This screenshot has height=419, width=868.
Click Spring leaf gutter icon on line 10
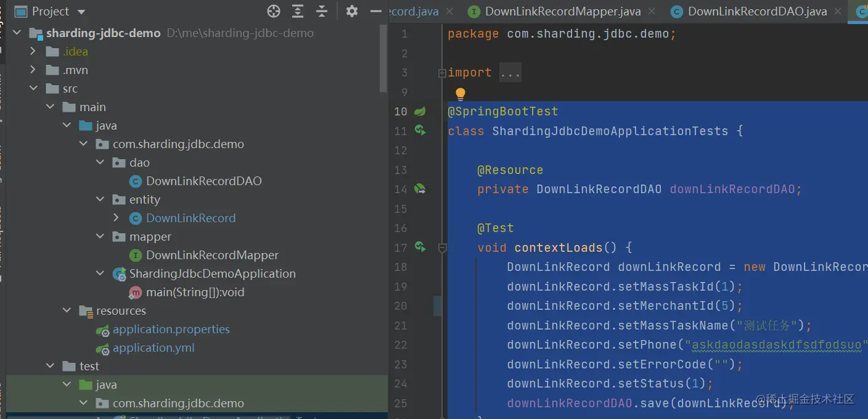coord(420,111)
